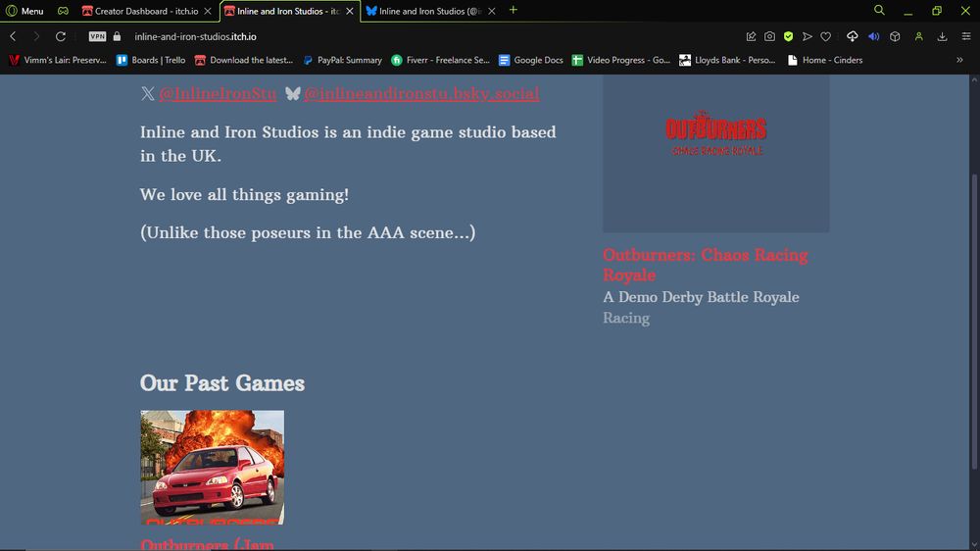Open the downloads icon
The image size is (980, 551).
click(x=942, y=36)
